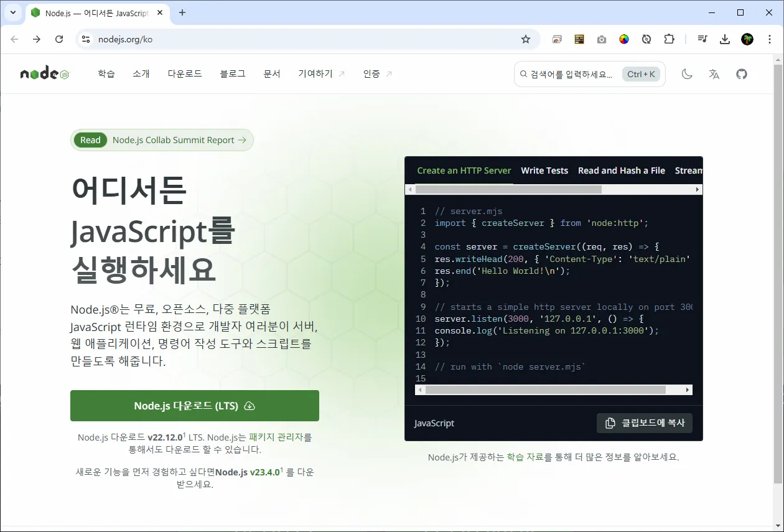Open the 패키지 관리자 link
The height and width of the screenshot is (532, 784).
(276, 437)
